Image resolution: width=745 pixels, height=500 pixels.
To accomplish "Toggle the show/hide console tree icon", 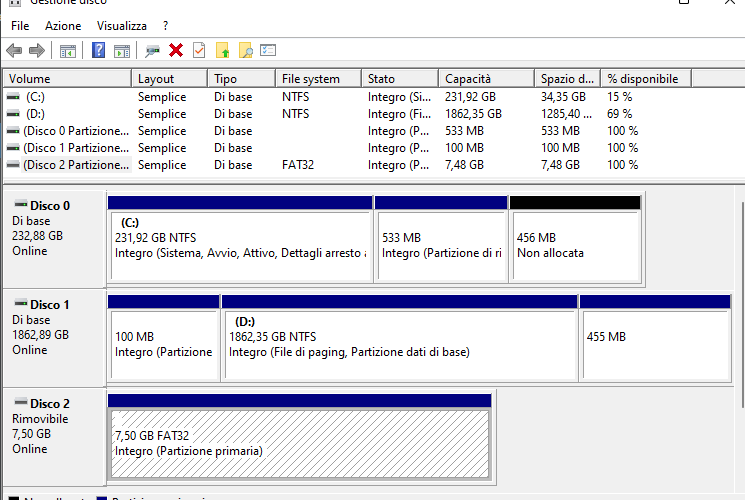I will [x=67, y=51].
